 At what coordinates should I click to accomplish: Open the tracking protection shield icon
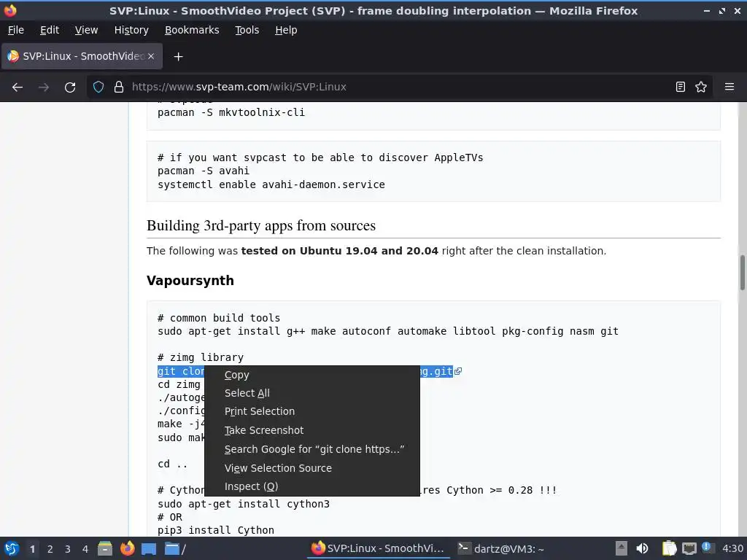[98, 87]
